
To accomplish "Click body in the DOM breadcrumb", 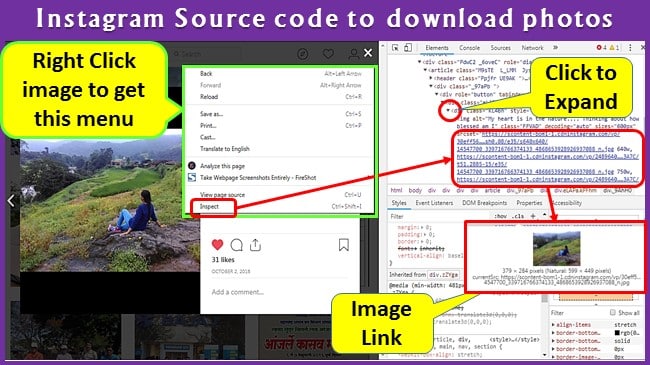I will tap(415, 190).
